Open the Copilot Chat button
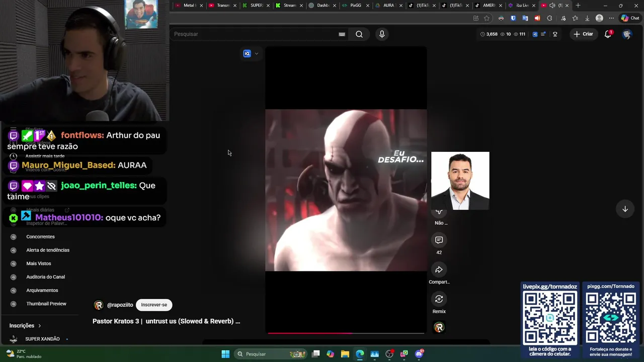Screen dimensions: 644x362 coord(630,18)
